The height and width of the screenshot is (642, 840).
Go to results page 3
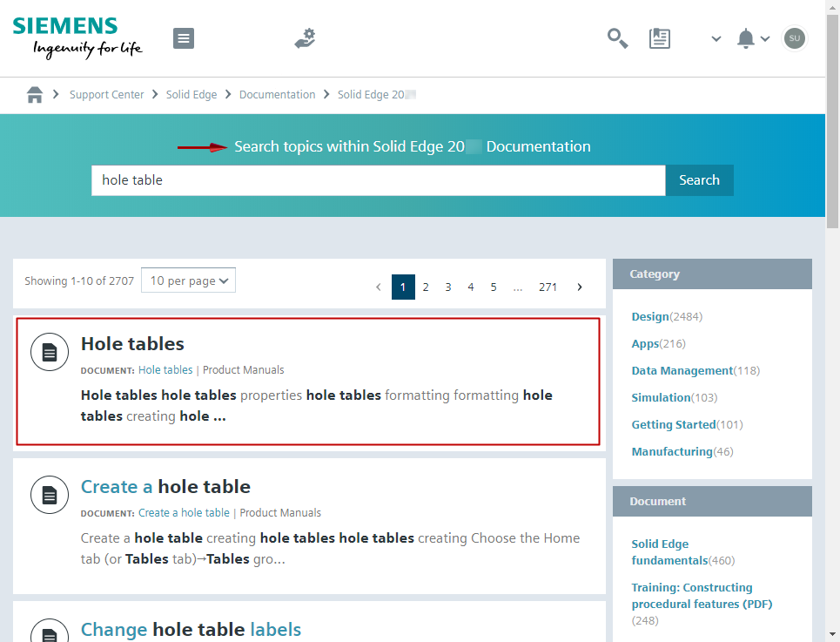[x=448, y=287]
